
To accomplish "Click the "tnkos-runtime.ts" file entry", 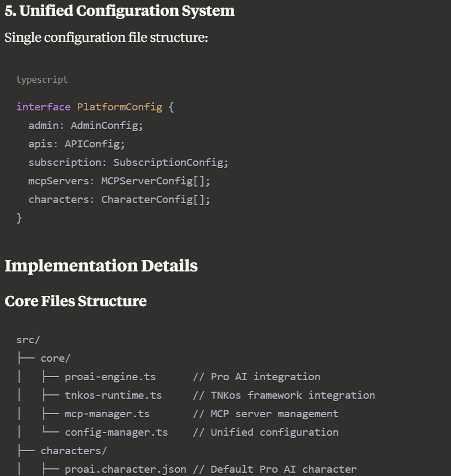I will pyautogui.click(x=113, y=395).
